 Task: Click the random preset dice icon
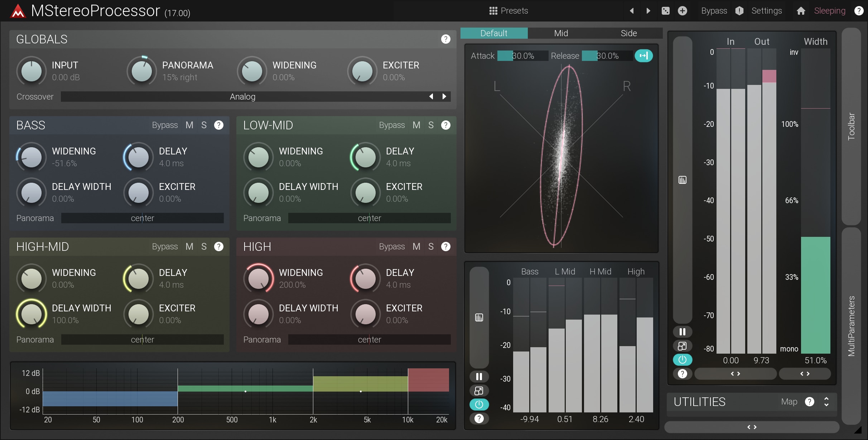tap(665, 11)
